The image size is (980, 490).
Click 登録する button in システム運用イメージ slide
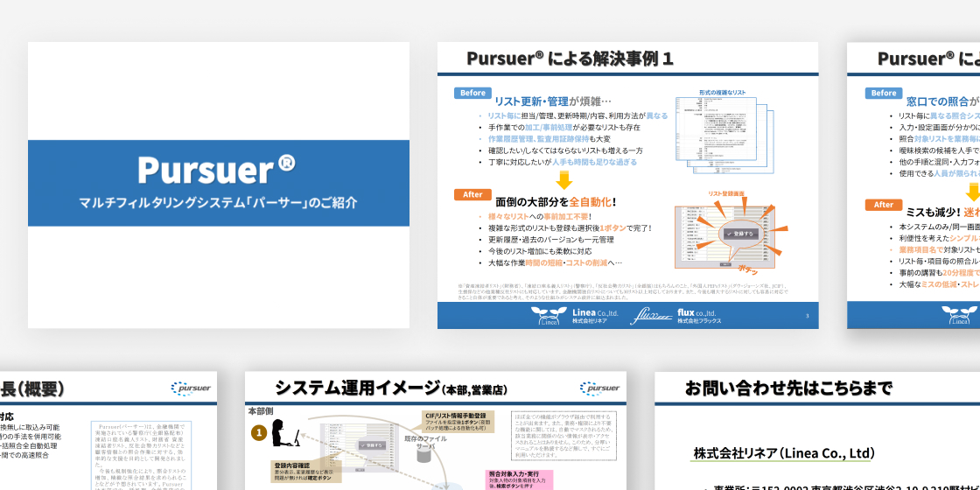[373, 445]
